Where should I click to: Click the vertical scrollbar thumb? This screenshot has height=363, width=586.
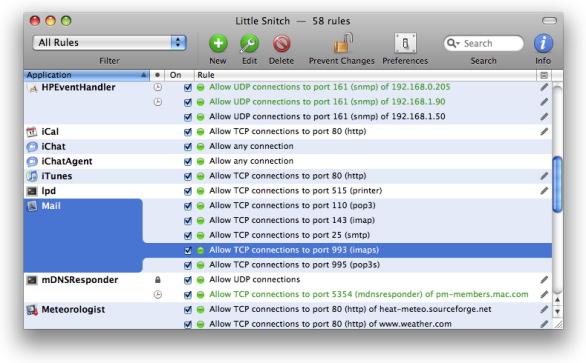point(557,185)
